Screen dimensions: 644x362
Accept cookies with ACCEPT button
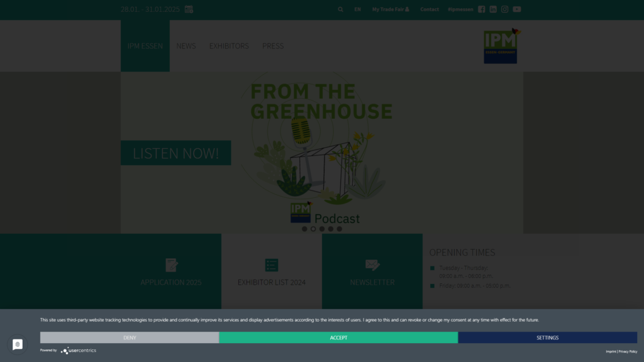[338, 337]
